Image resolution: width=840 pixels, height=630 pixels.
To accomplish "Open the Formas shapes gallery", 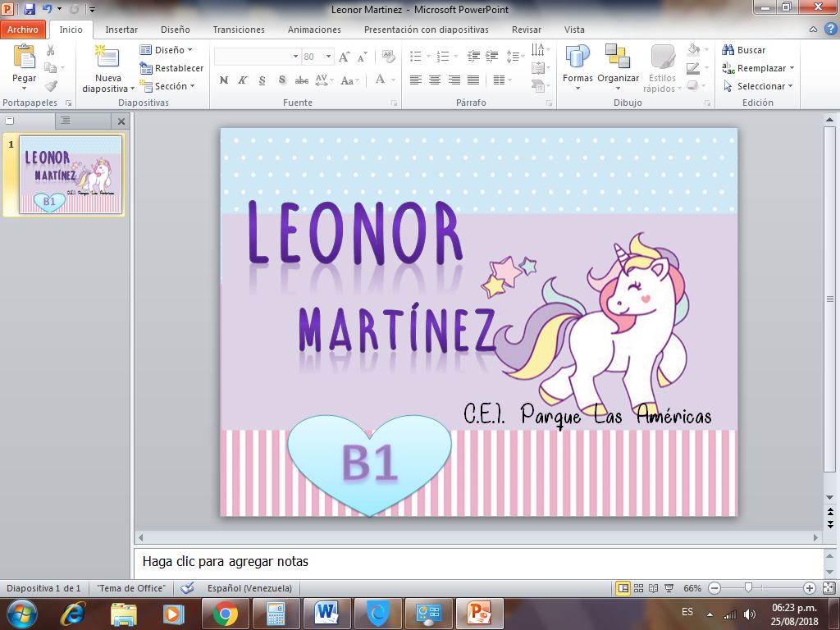I will click(x=577, y=67).
